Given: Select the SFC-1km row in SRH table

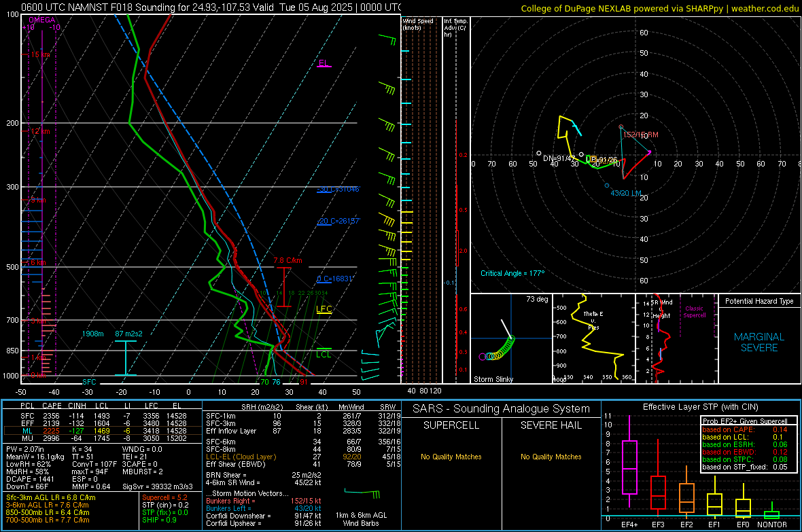Looking at the screenshot, I should [x=303, y=416].
